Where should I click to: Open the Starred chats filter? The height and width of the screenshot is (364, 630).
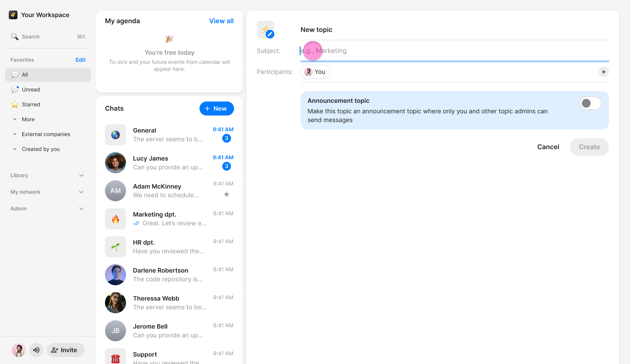(48, 105)
